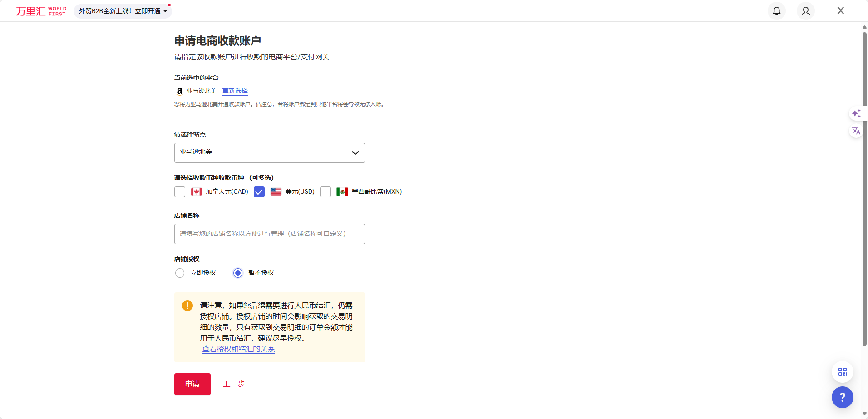Click the WorldFirst 万里汇 logo
Screen dimensions: 868x419
(x=41, y=11)
